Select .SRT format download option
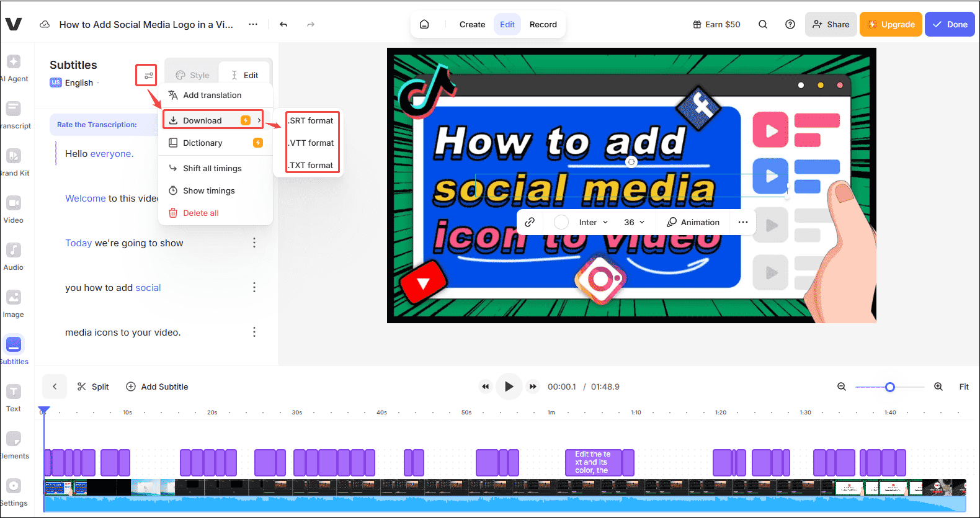This screenshot has height=518, width=980. [311, 120]
